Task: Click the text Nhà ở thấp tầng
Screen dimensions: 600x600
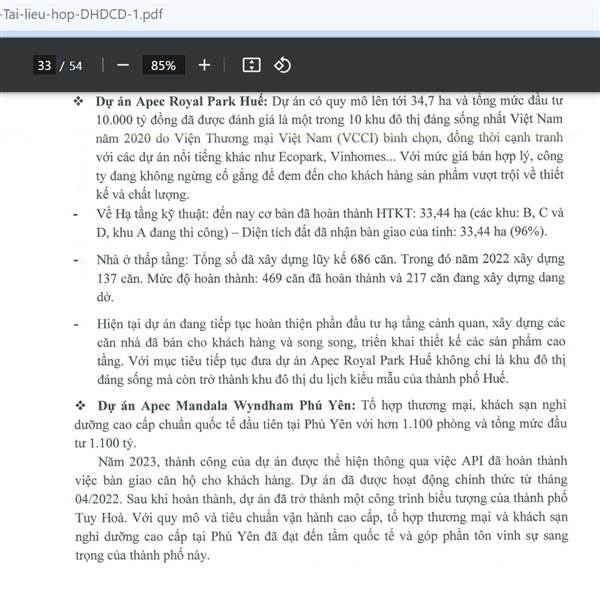Action: coord(142,260)
